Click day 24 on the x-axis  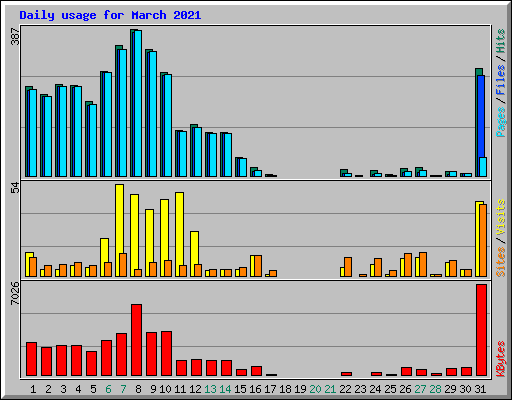pos(375,389)
